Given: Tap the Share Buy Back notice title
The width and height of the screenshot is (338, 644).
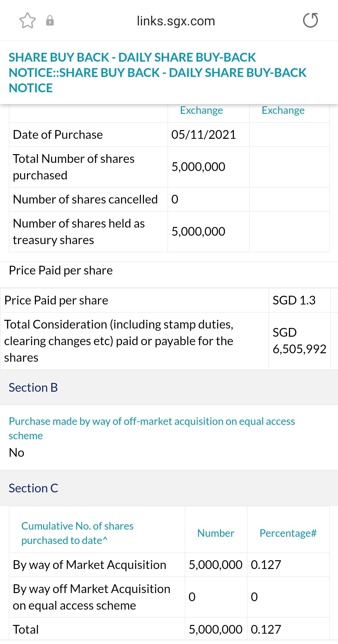Looking at the screenshot, I should coord(157,73).
